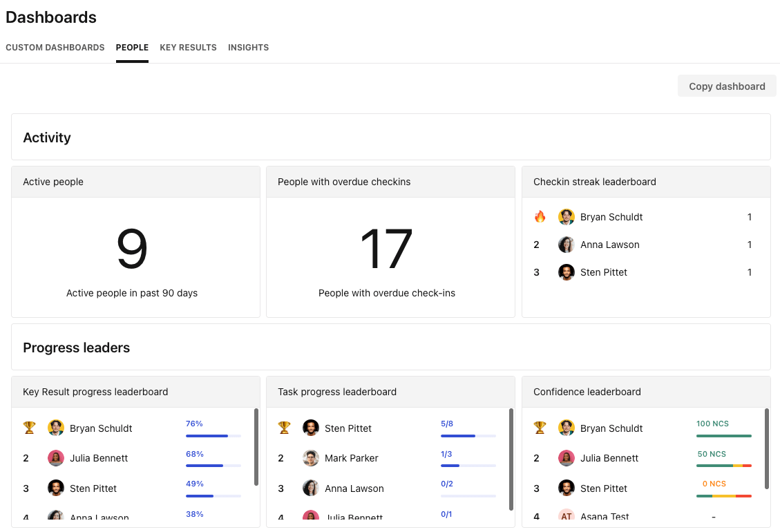Viewport: 780px width, 532px height.
Task: Select the People tab
Action: click(132, 47)
